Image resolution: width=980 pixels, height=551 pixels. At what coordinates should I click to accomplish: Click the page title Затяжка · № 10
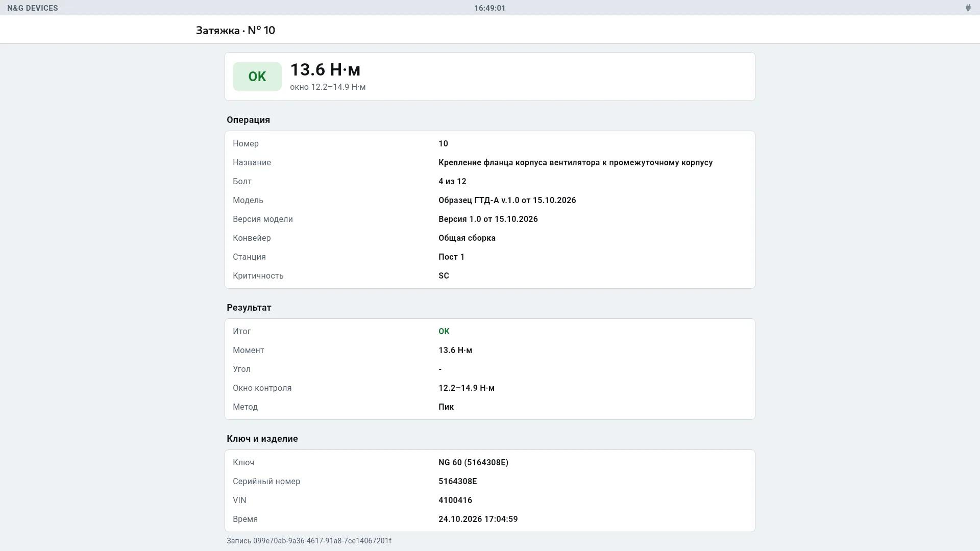[235, 30]
